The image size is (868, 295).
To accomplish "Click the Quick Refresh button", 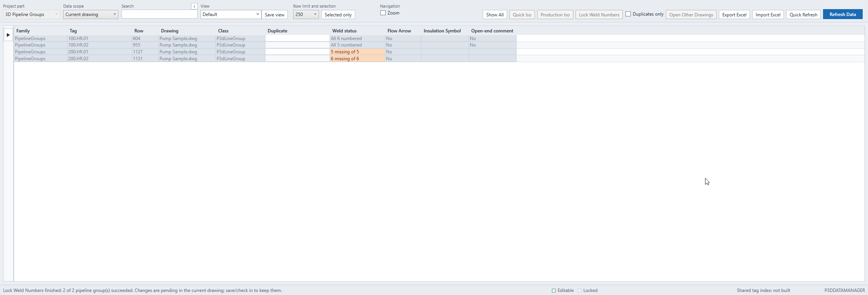I will click(803, 14).
